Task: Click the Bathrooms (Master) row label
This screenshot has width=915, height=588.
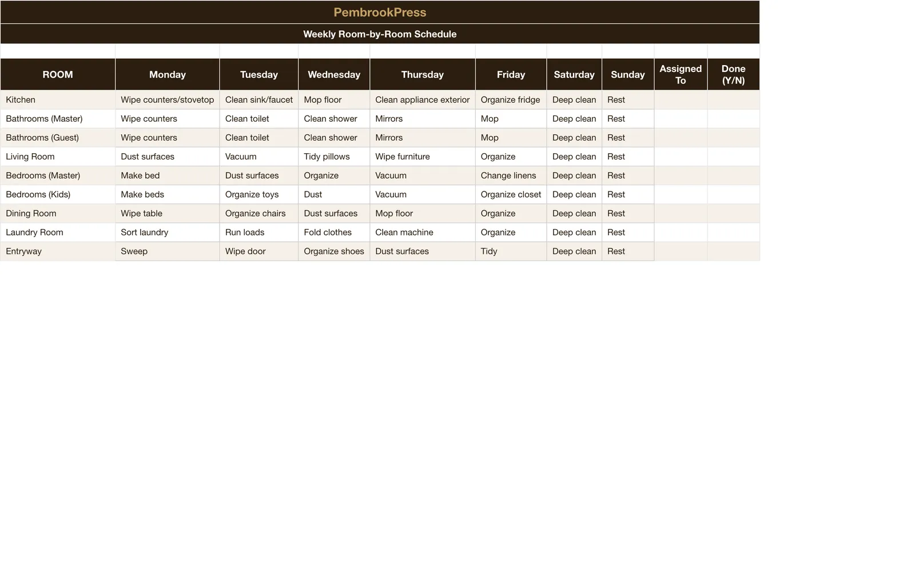Action: point(58,118)
